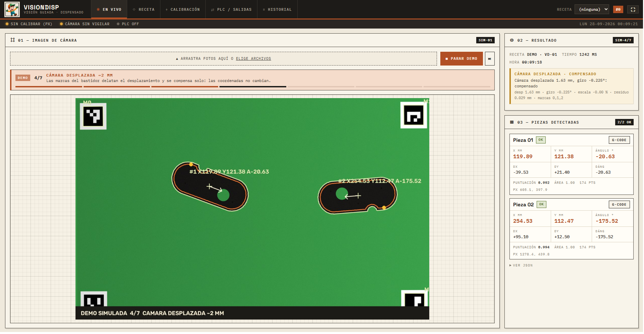The image size is (644, 334).
Task: Click detected part #2 in camera image
Action: tap(358, 195)
